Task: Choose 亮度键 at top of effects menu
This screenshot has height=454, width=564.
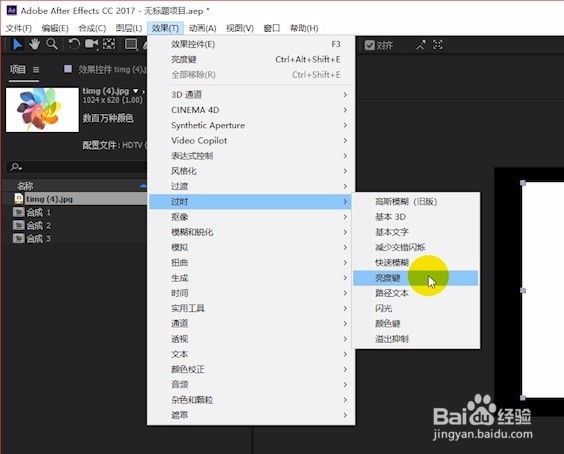Action: (252, 59)
